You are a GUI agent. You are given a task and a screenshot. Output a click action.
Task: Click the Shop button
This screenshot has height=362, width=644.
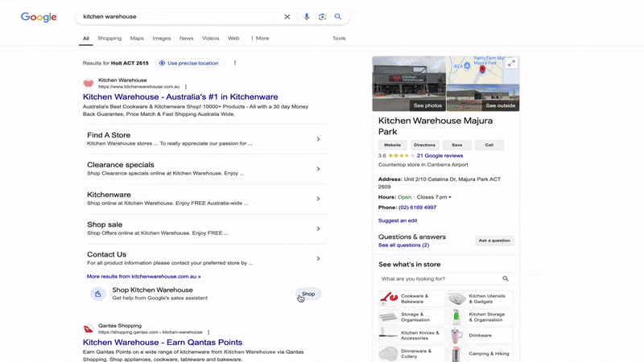coord(308,294)
